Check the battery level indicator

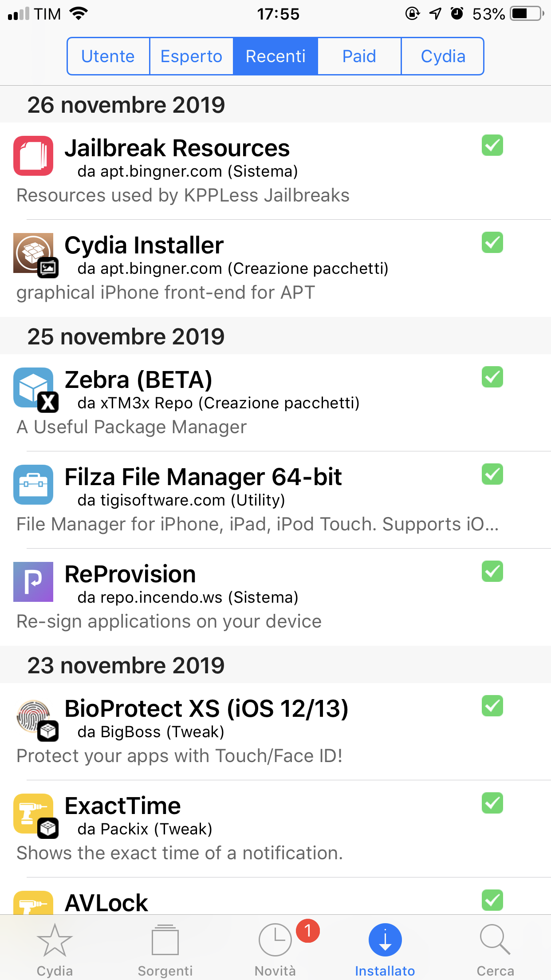[x=525, y=13]
